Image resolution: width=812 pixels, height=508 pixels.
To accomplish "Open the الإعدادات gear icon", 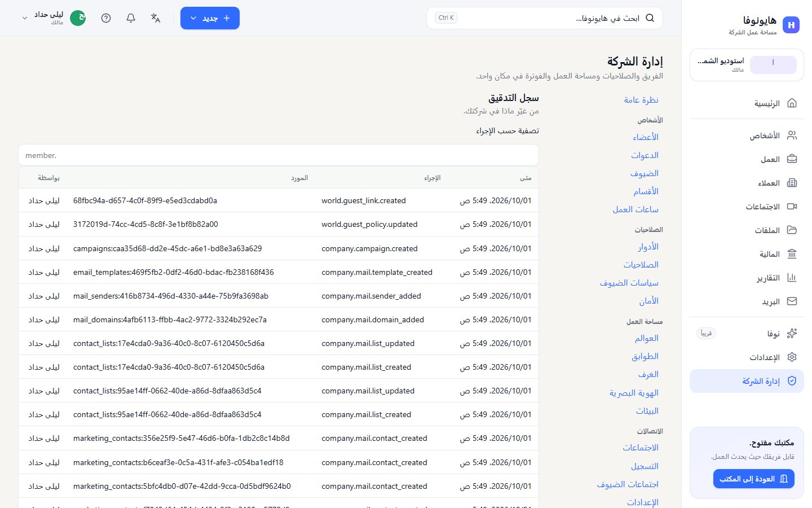I will tap(792, 357).
